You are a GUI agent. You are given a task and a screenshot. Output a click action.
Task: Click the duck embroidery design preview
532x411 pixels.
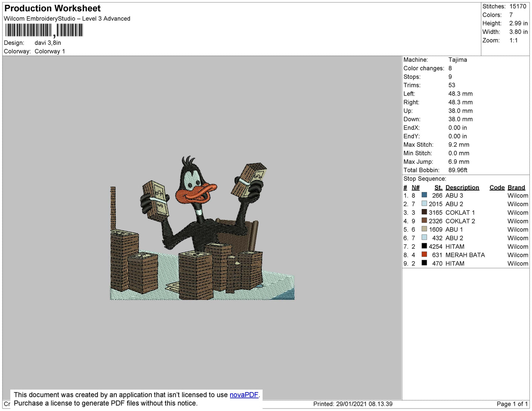pos(202,228)
